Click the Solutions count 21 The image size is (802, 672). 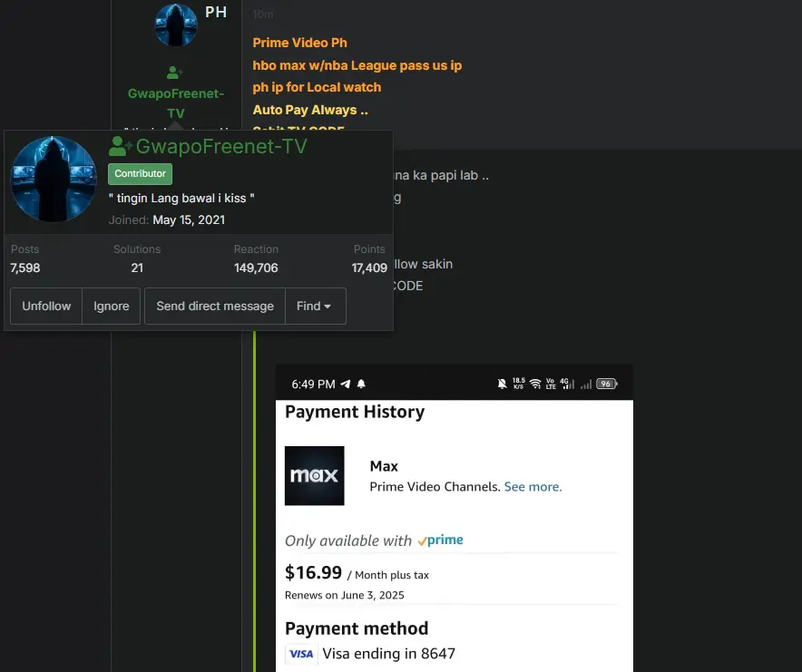pyautogui.click(x=137, y=268)
